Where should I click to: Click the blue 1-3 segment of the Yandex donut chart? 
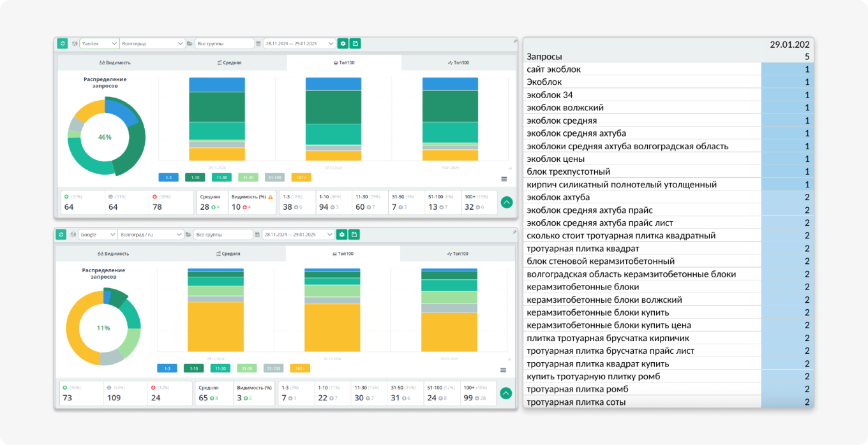(121, 112)
